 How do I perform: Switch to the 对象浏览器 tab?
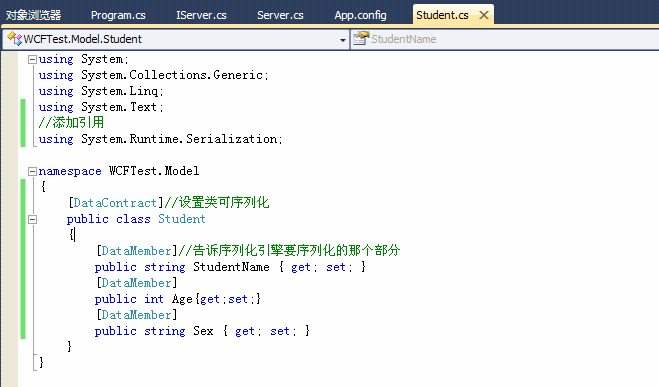33,15
